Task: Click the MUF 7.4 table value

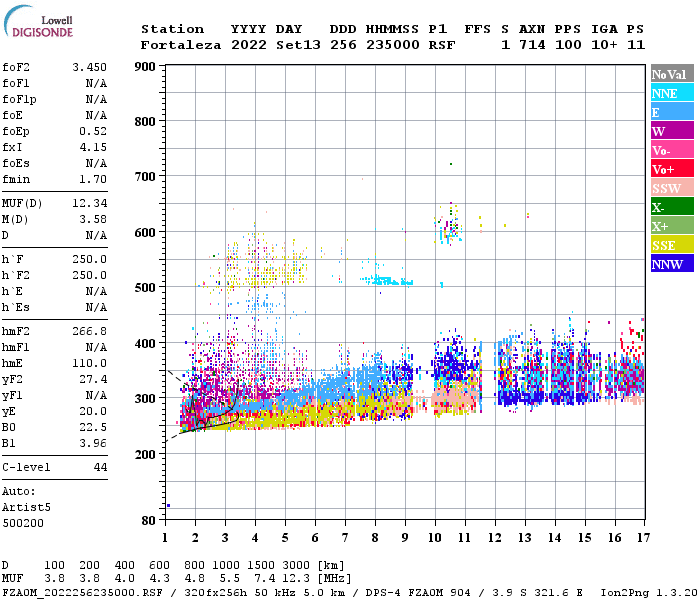Action: 265,579
